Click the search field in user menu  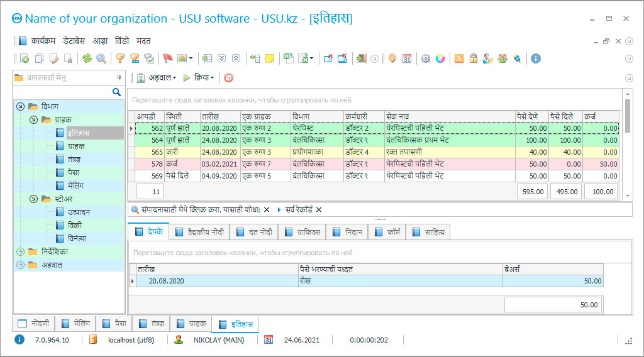tap(63, 92)
